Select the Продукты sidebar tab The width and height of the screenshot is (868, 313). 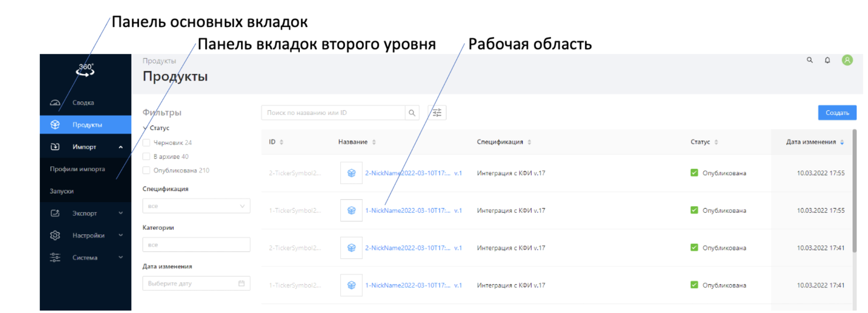click(86, 125)
